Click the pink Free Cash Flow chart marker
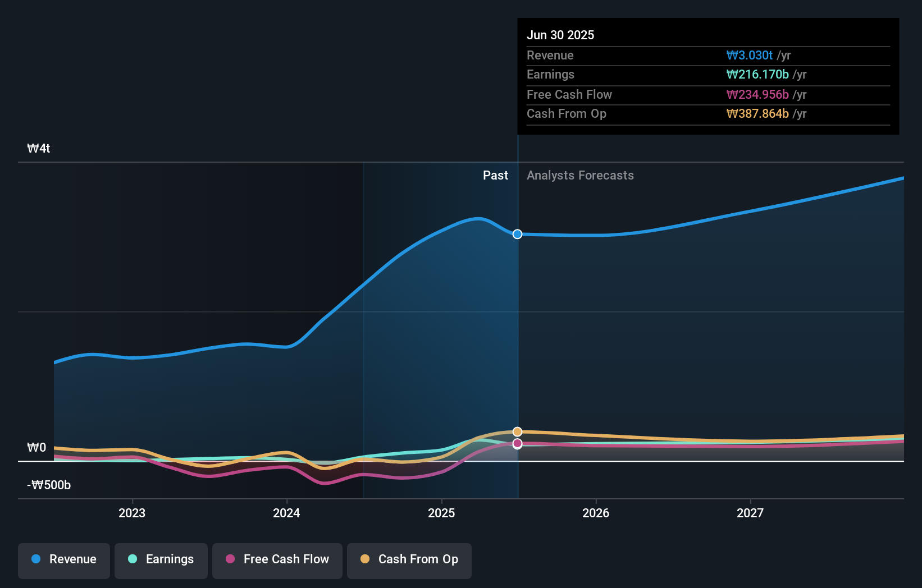The width and height of the screenshot is (922, 588). point(517,443)
